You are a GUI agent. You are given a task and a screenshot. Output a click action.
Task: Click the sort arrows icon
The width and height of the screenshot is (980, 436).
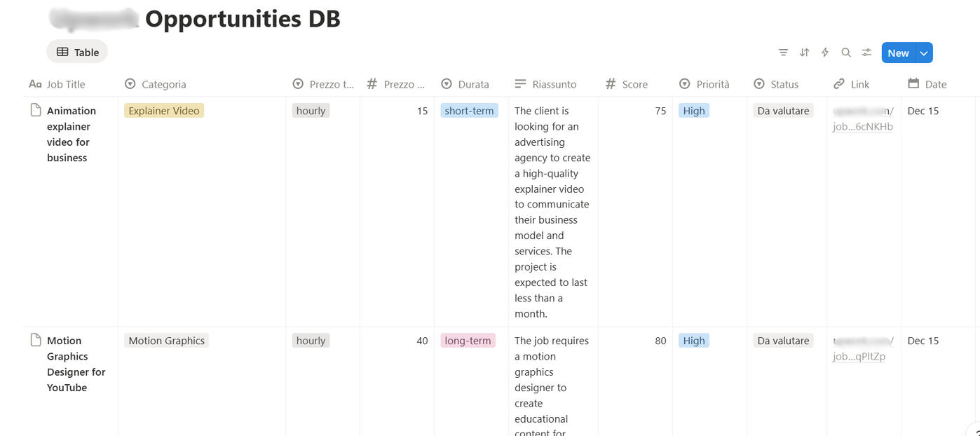(804, 53)
